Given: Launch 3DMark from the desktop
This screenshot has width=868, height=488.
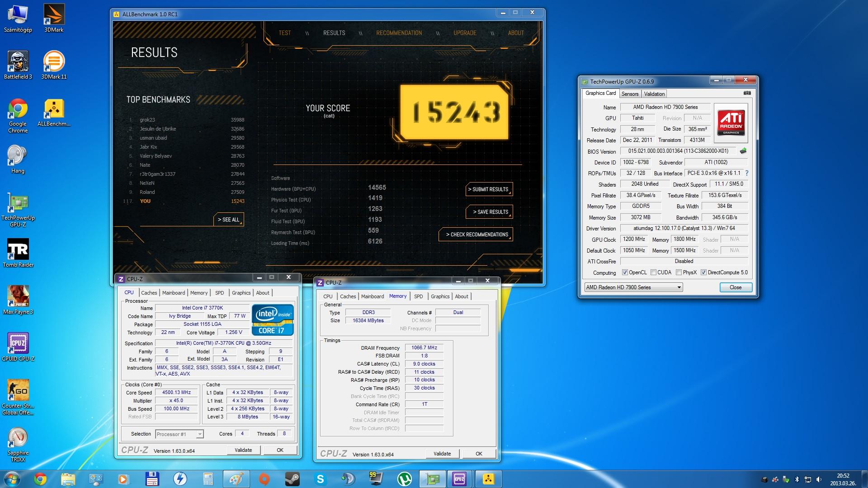Looking at the screenshot, I should pyautogui.click(x=54, y=19).
